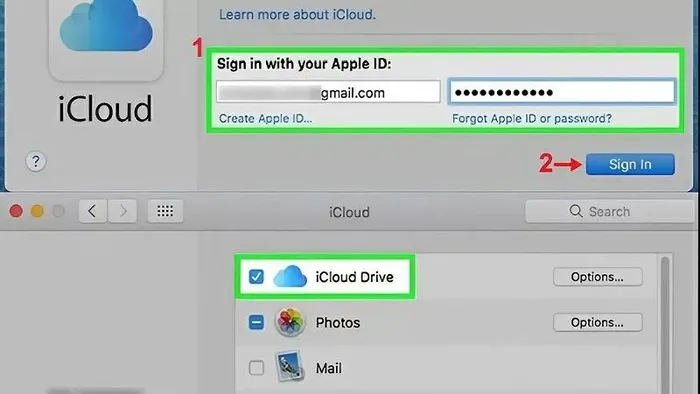Enable the Mail checkbox

256,368
